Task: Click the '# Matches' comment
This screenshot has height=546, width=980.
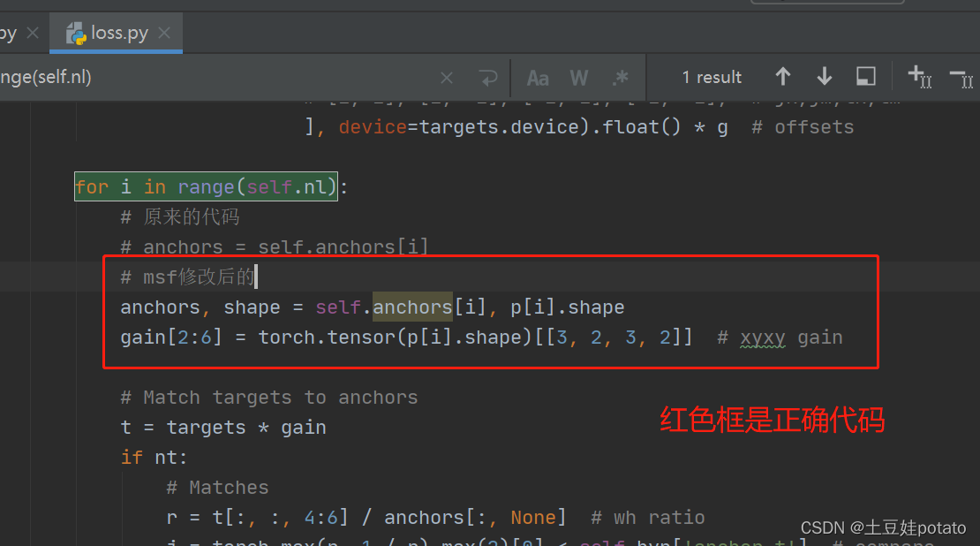Action: click(x=217, y=487)
